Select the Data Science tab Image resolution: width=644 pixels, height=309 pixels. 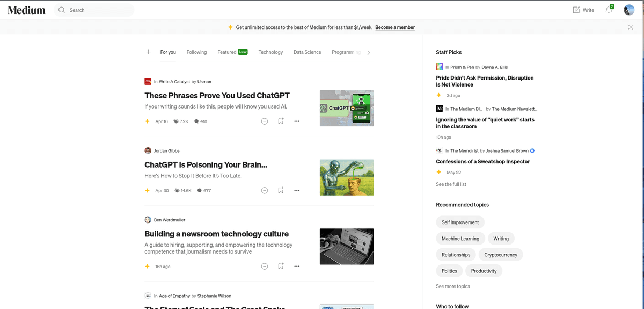(307, 52)
